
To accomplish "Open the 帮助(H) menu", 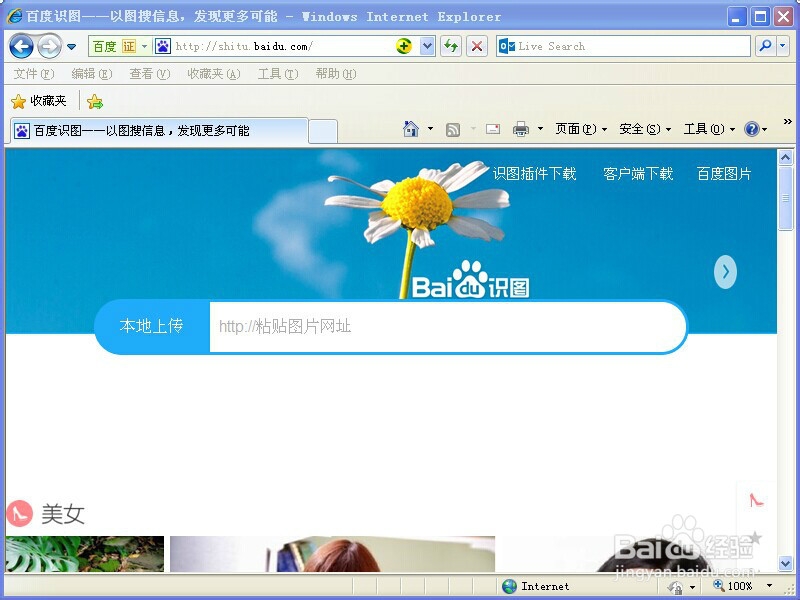I will pyautogui.click(x=336, y=74).
